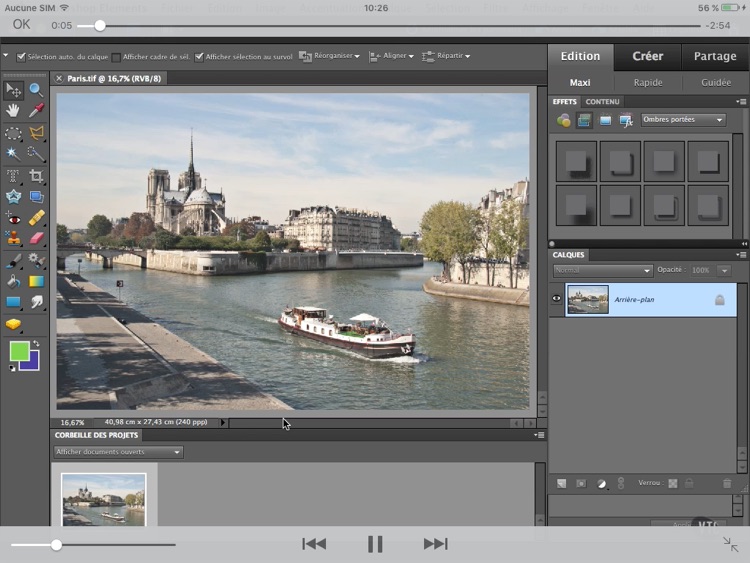Select the Eraser tool
Screen dimensions: 750x563
(x=36, y=239)
